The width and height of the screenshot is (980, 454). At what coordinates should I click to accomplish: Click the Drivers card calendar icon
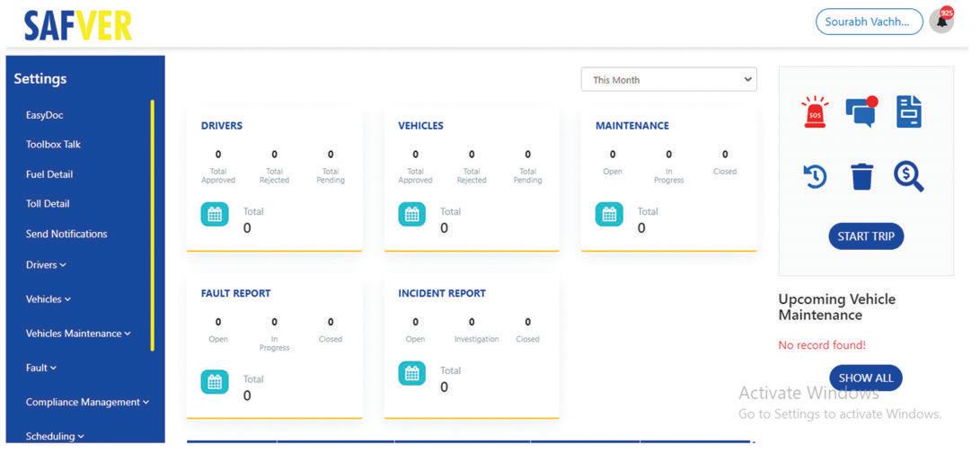click(x=215, y=215)
